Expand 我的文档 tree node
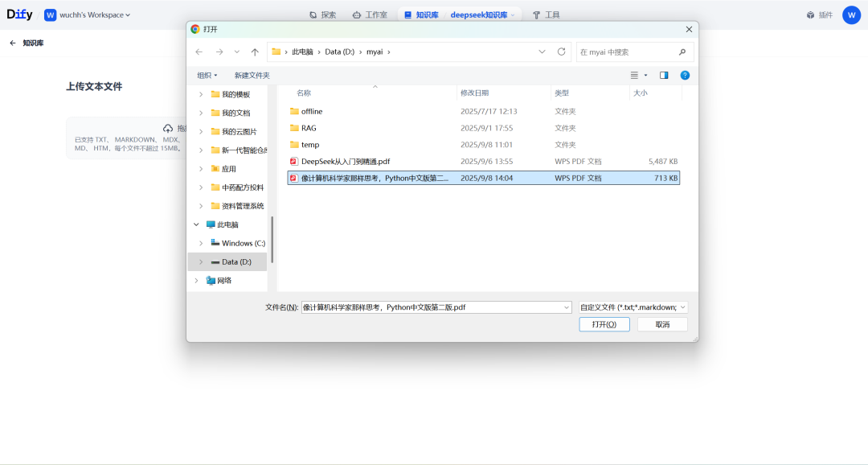The width and height of the screenshot is (868, 465). click(x=201, y=113)
